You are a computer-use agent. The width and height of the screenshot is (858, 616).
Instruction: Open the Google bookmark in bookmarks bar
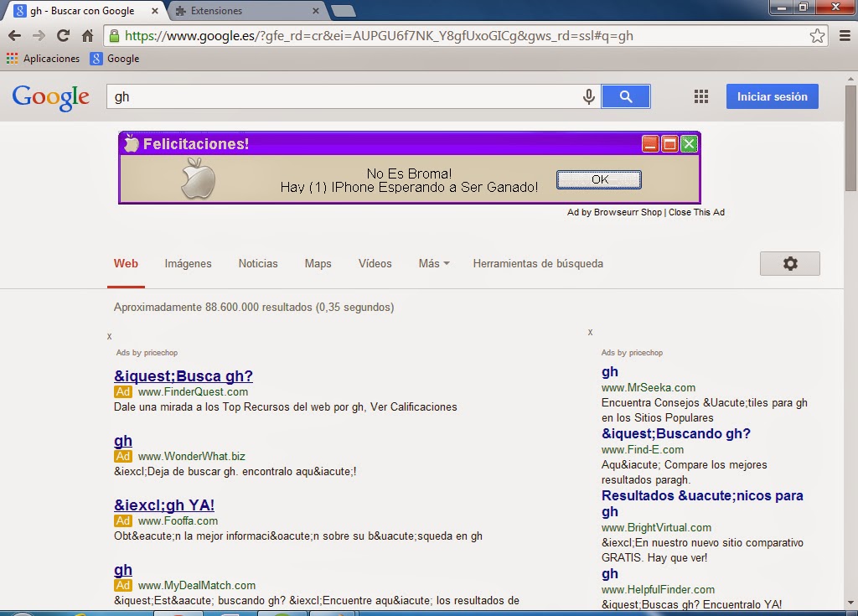point(115,59)
